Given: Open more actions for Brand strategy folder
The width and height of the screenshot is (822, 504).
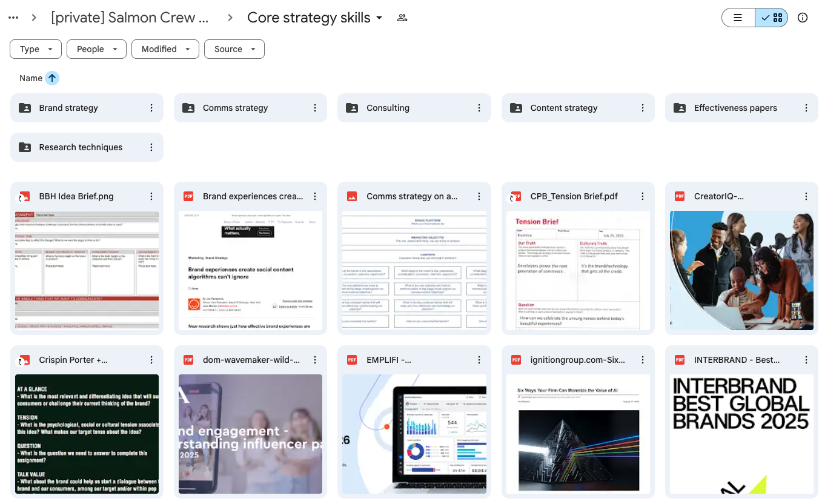Looking at the screenshot, I should [151, 108].
